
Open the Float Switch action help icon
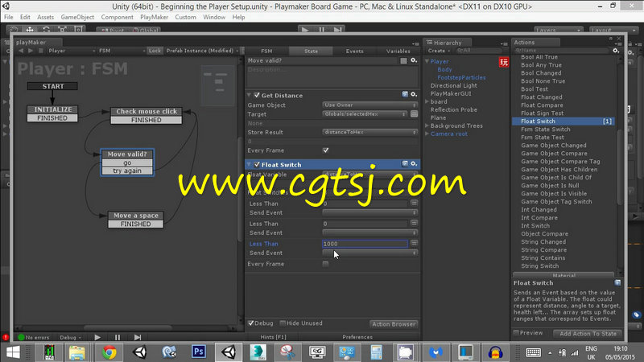click(x=405, y=164)
